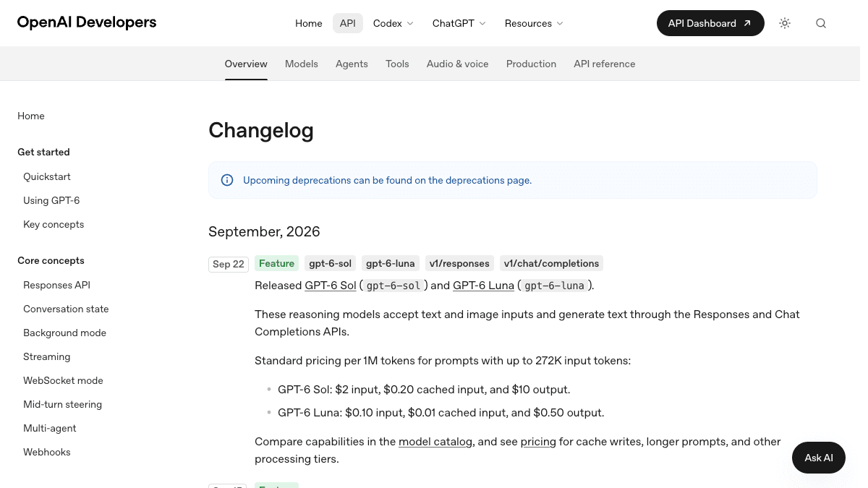Expand the ChatGPT dropdown menu

(459, 23)
